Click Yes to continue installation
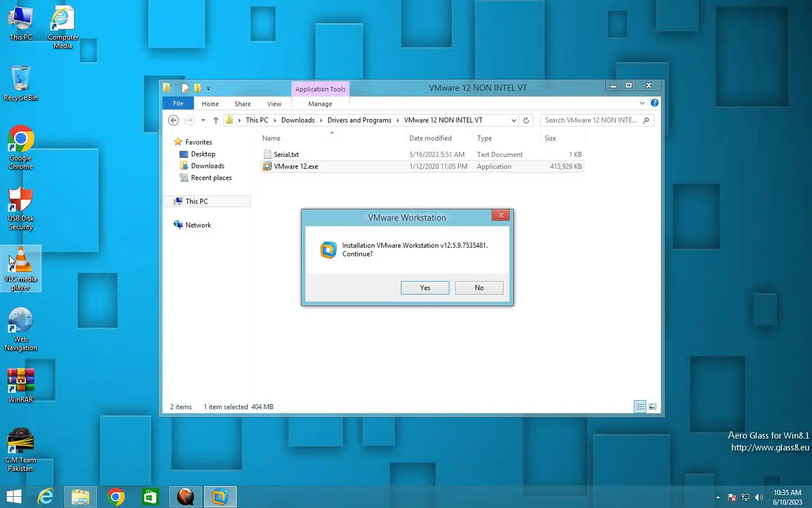Image resolution: width=812 pixels, height=508 pixels. coord(425,288)
